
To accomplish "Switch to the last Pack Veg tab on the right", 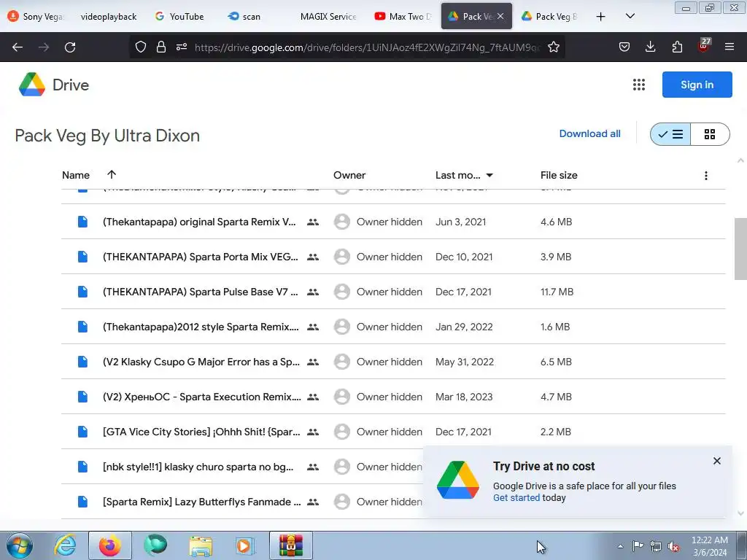I will (x=549, y=16).
